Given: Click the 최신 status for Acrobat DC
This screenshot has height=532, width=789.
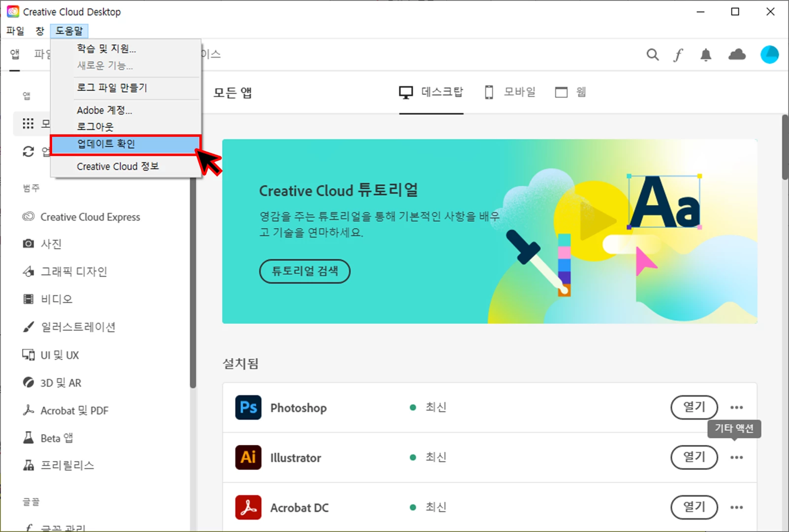Looking at the screenshot, I should (428, 507).
